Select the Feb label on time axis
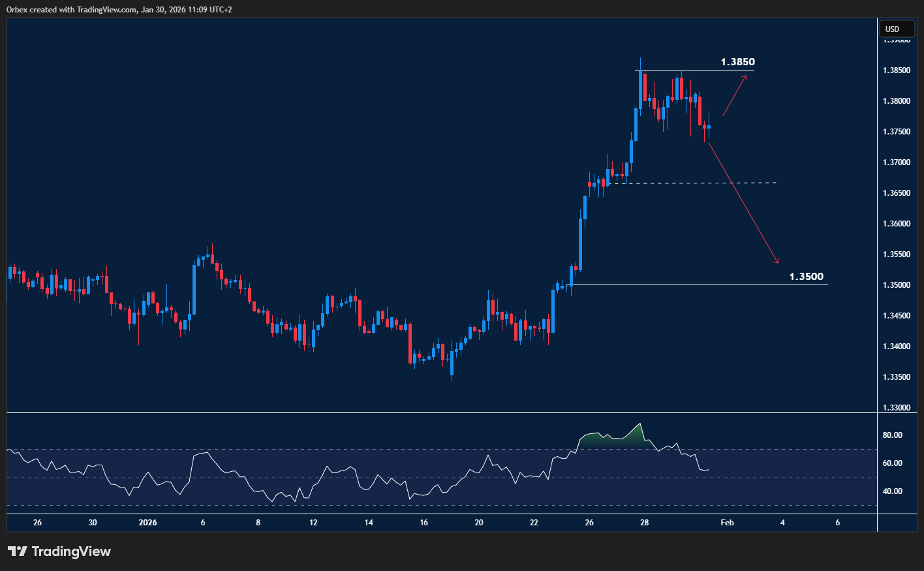 (x=727, y=523)
